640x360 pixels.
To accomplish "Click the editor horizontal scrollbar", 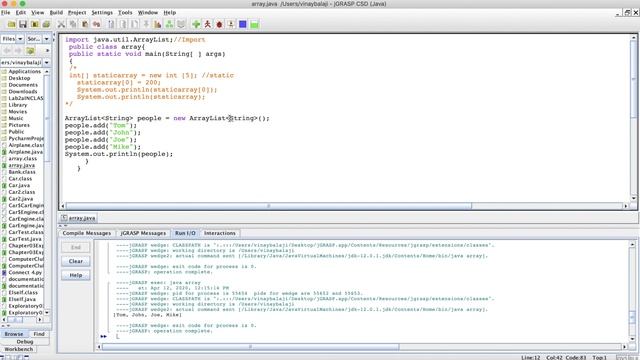I will click(269, 206).
